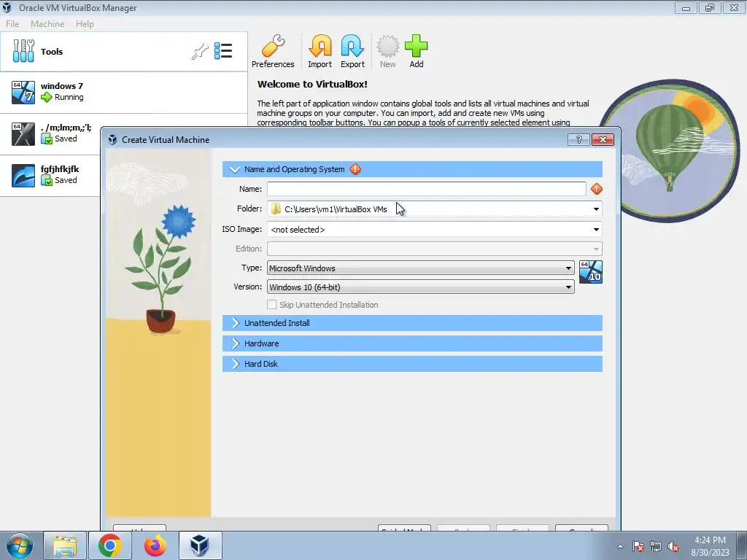
Task: Open the ISO Image dropdown
Action: pyautogui.click(x=596, y=230)
